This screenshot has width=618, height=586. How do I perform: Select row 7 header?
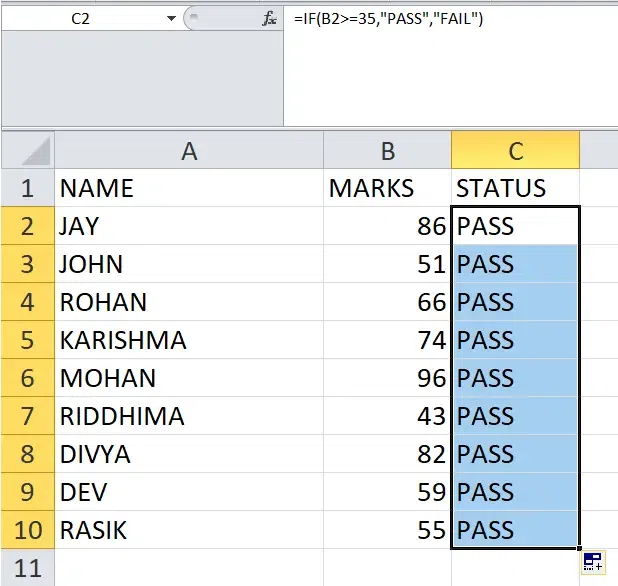point(28,416)
